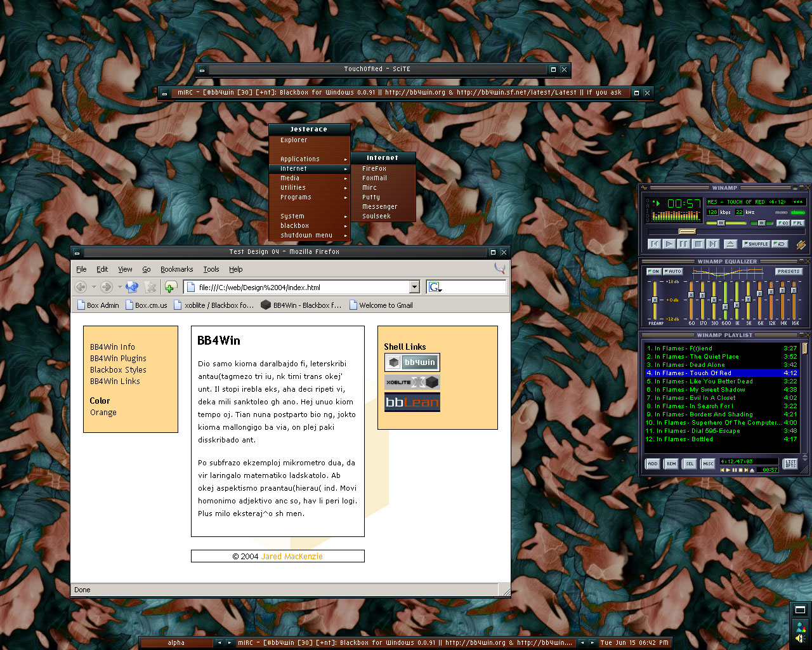Click the green plus new tab icon
This screenshot has width=812, height=650.
[171, 287]
